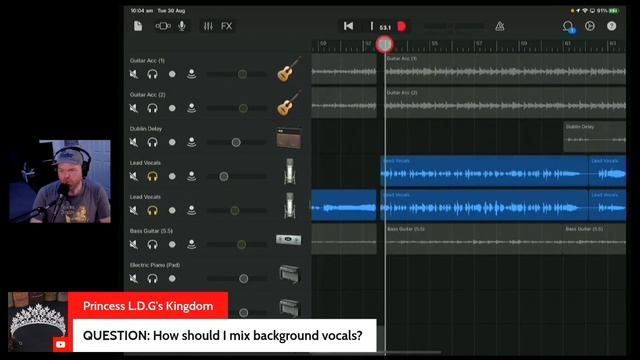Solo the Bass Guitar (5.5) track
This screenshot has height=360, width=640.
coord(153,244)
